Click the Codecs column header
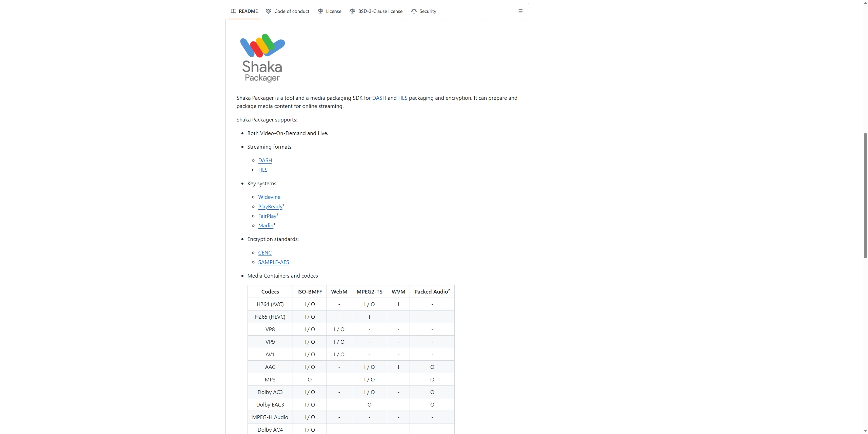 click(270, 292)
